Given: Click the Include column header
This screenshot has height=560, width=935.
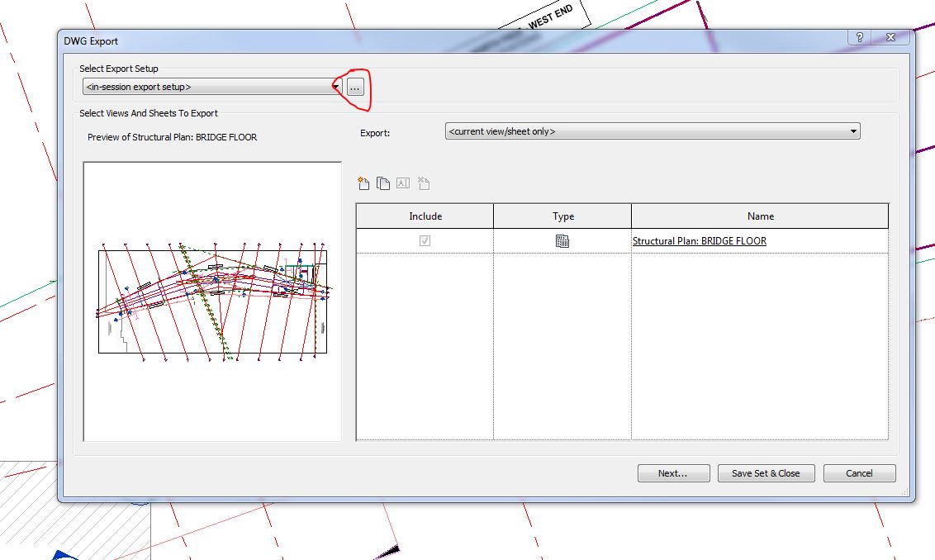Looking at the screenshot, I should [x=424, y=216].
